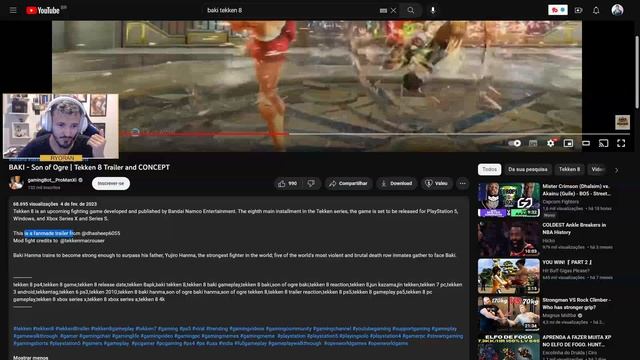Click the Compartilhar share button
This screenshot has height=360, width=640.
349,184
